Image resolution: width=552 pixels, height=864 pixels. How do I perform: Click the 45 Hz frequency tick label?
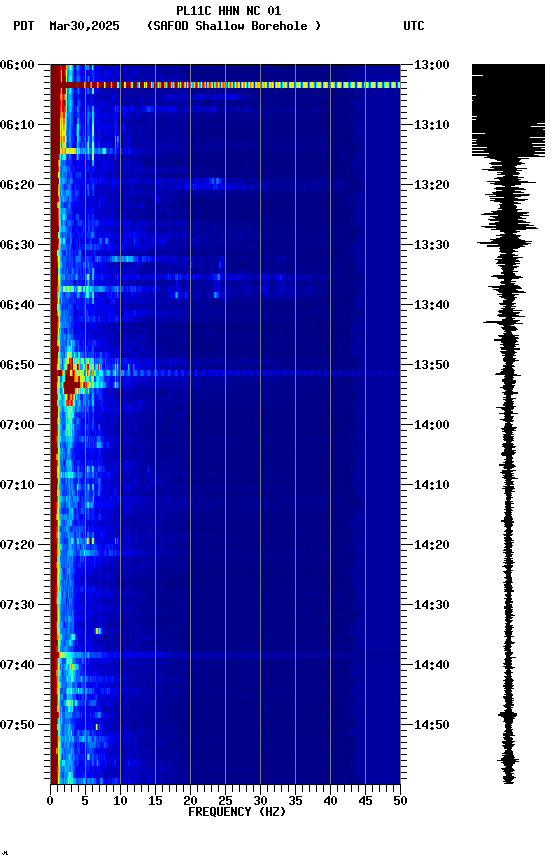coord(365,801)
